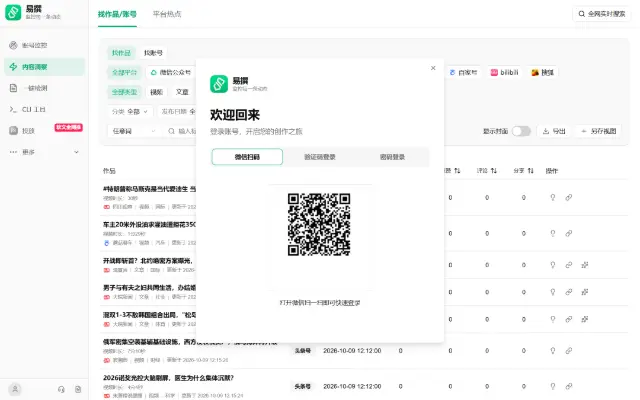Click the WeChat QR code image
This screenshot has width=640, height=400.
319,224
